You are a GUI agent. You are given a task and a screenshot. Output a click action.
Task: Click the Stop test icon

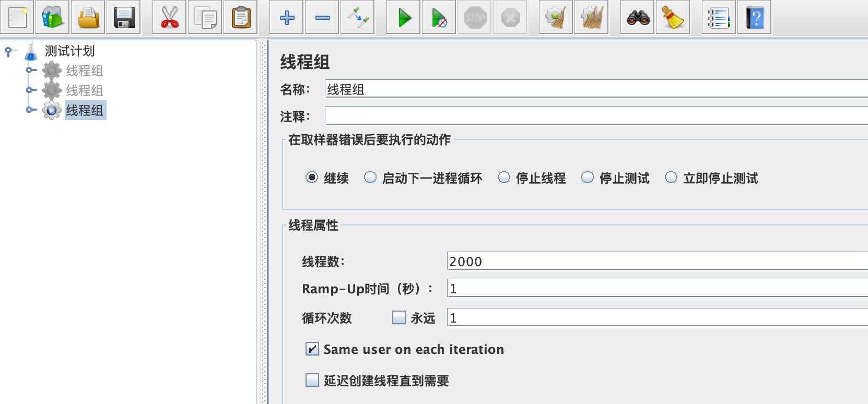[x=474, y=17]
